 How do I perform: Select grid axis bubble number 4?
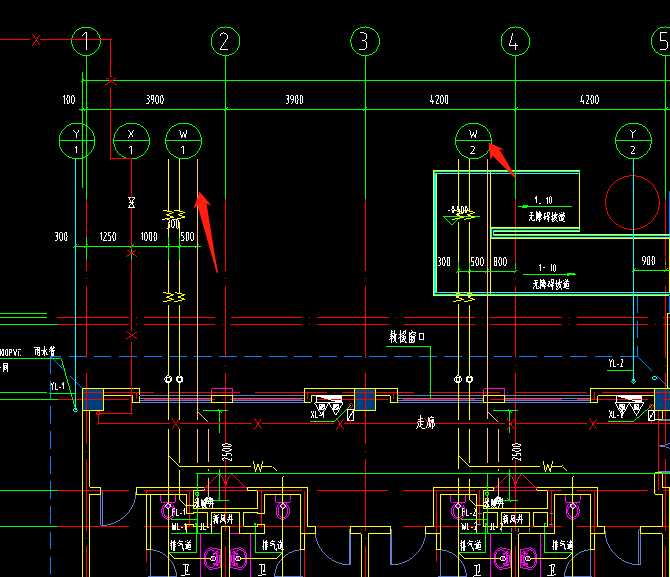click(514, 41)
